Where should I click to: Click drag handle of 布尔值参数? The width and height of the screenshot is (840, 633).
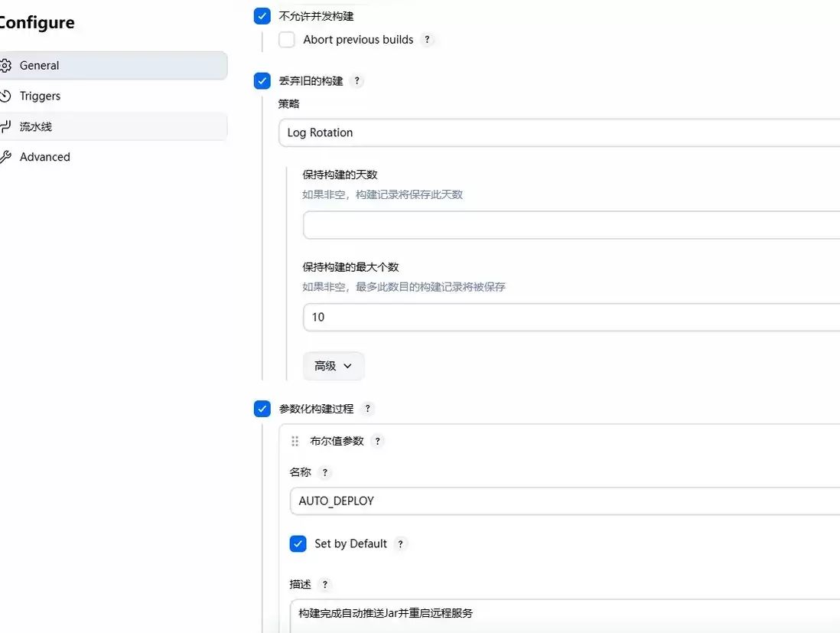click(x=295, y=441)
